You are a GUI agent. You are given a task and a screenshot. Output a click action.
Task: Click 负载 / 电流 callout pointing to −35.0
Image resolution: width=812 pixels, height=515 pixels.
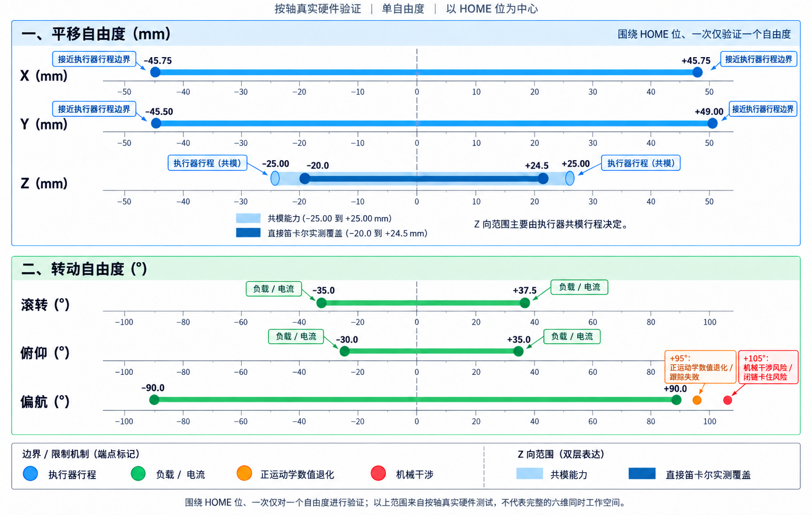click(273, 289)
